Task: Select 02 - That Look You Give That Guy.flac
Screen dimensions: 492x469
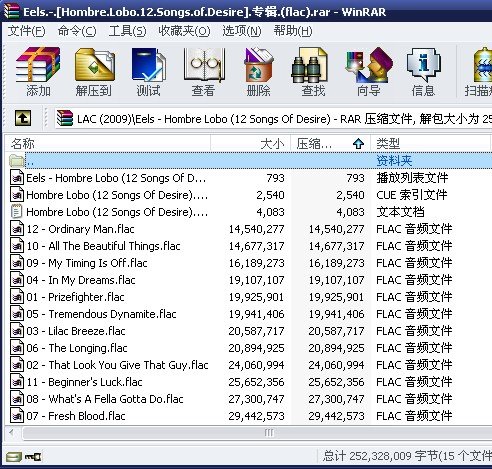Action: [117, 365]
